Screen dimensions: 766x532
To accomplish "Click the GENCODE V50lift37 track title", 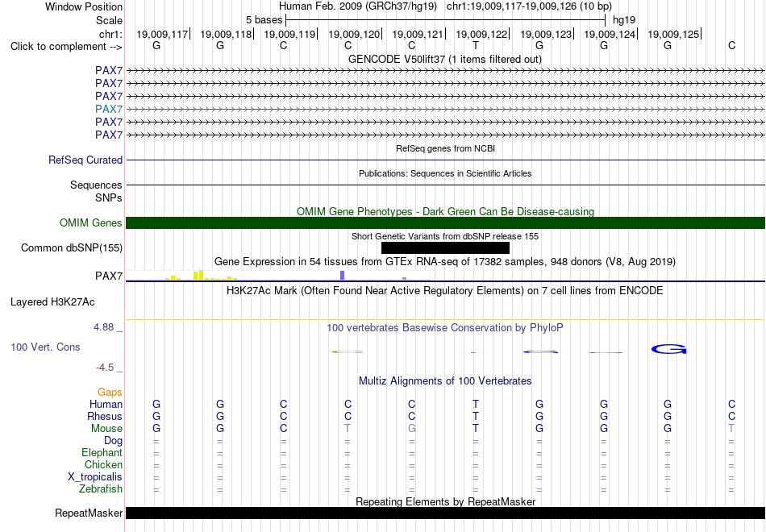I will 445,59.
